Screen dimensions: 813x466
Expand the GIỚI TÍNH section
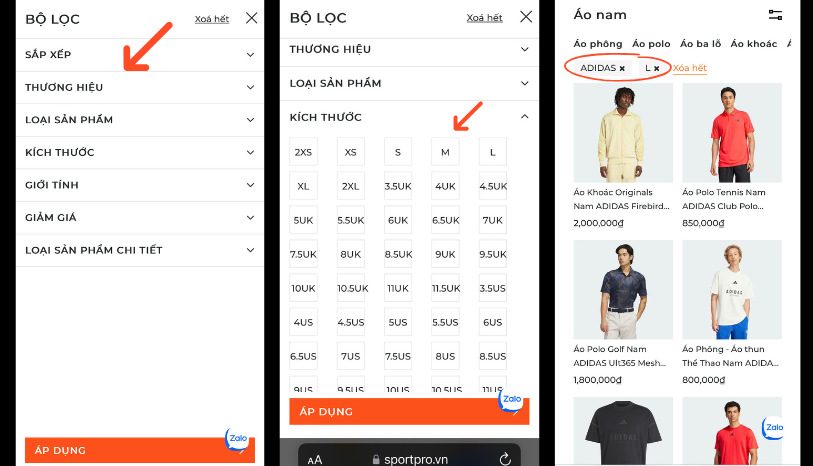pos(140,186)
